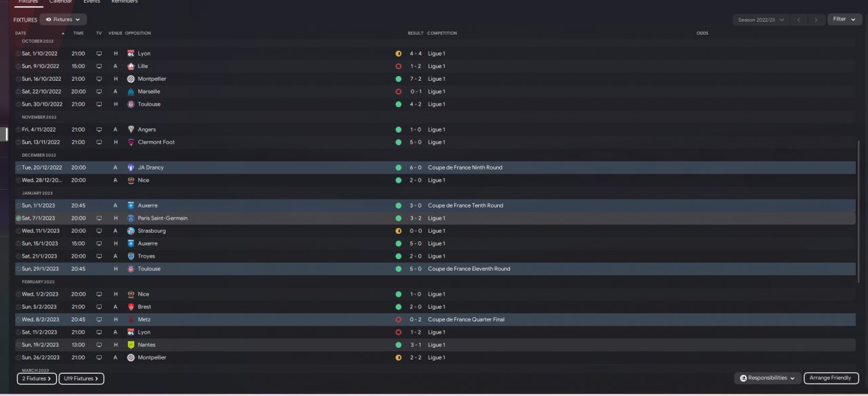The height and width of the screenshot is (396, 868).
Task: Click the Nantes club badge icon
Action: pyautogui.click(x=131, y=345)
